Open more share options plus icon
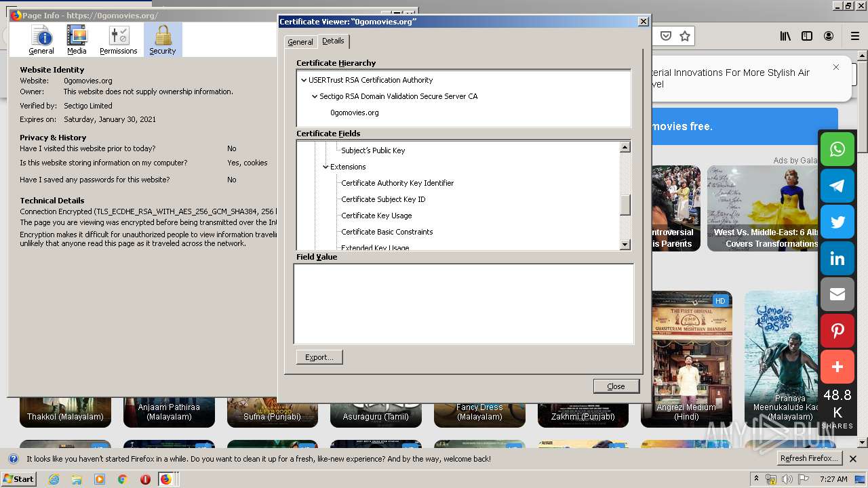 click(837, 367)
